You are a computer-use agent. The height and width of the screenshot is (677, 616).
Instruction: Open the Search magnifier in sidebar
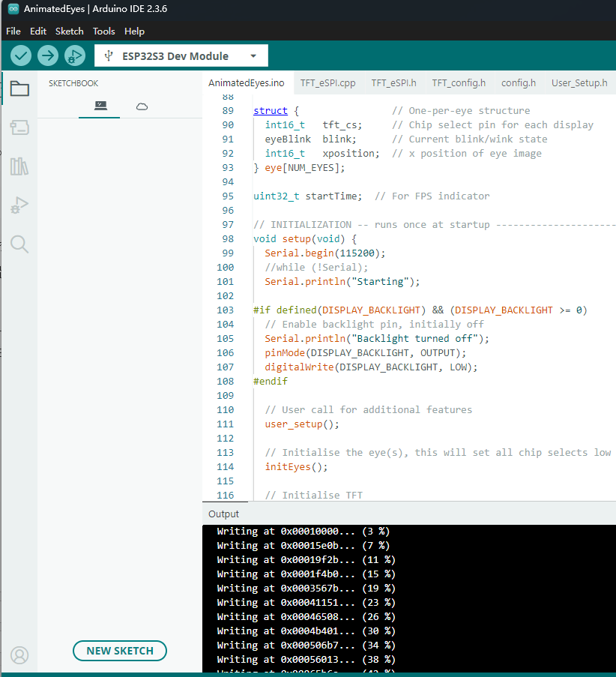point(19,244)
